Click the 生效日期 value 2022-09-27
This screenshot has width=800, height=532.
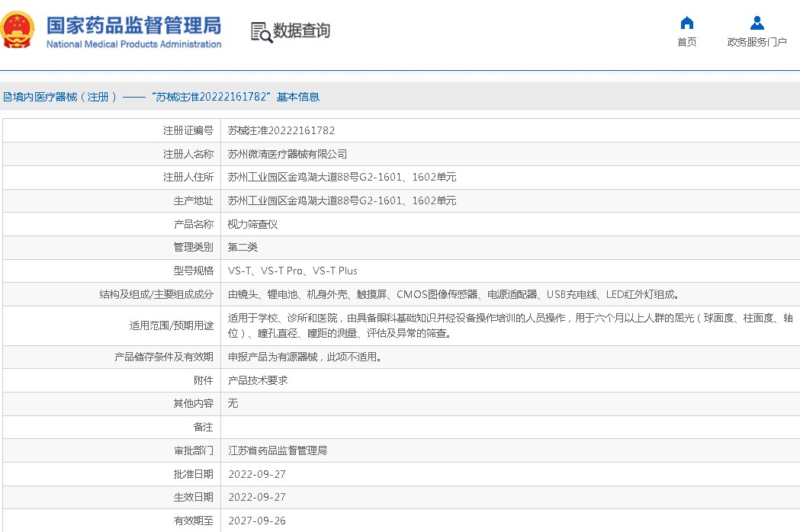(x=257, y=497)
